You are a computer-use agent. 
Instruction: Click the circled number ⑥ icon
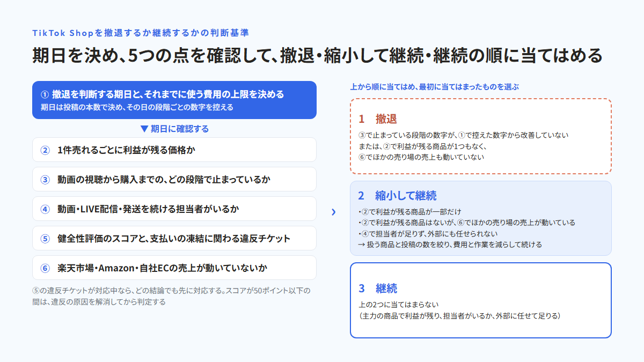click(x=45, y=268)
